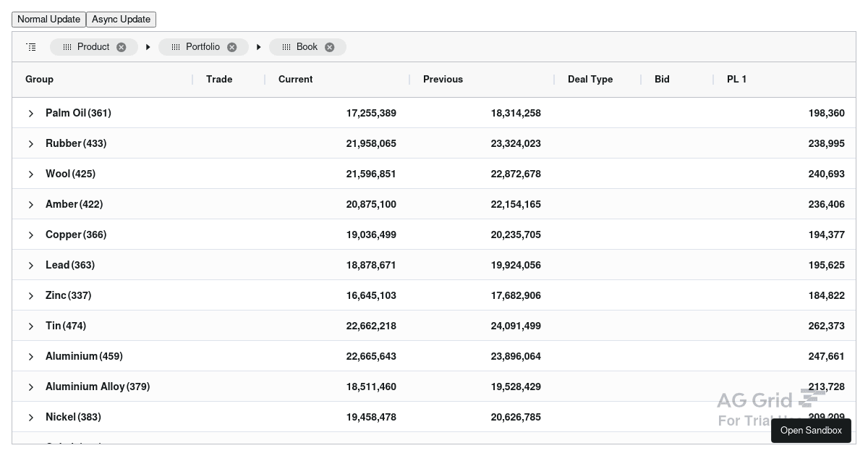
Task: Expand the Palm Oil group row
Action: click(x=31, y=113)
